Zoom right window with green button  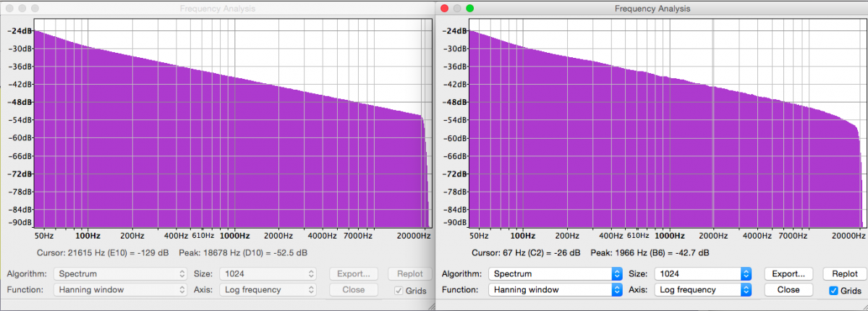pos(470,9)
